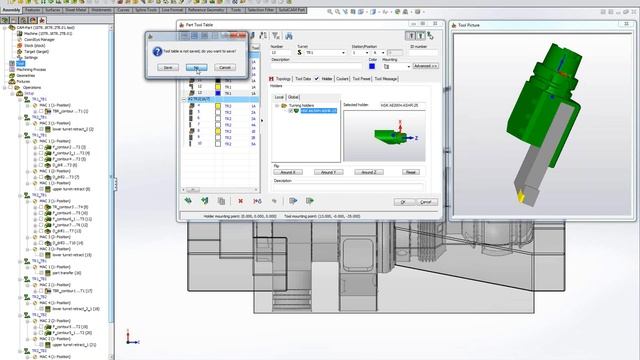This screenshot has height=360, width=640.
Task: Click the first tool view toggle icon top right
Action: pos(411,36)
